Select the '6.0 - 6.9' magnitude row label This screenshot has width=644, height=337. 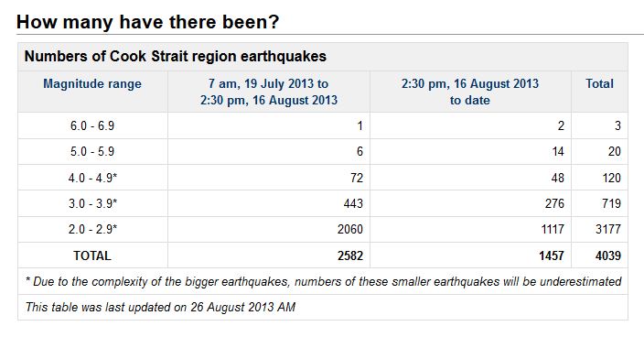pos(92,125)
